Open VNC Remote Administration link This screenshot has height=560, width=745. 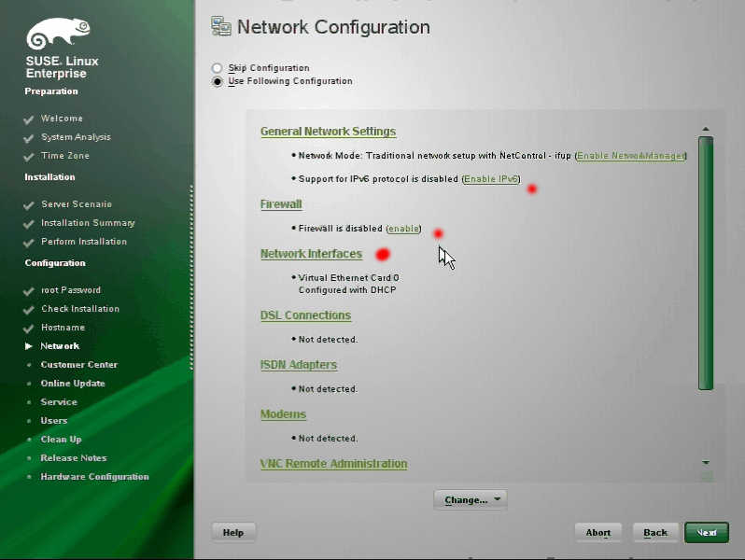tap(333, 464)
